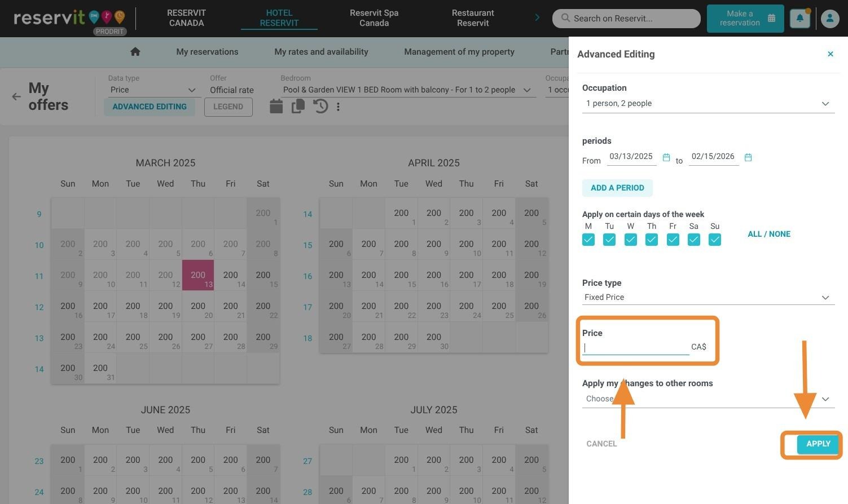Screen dimensions: 848x504
Task: Switch to Restaurant Reservit tab
Action: [x=473, y=18]
